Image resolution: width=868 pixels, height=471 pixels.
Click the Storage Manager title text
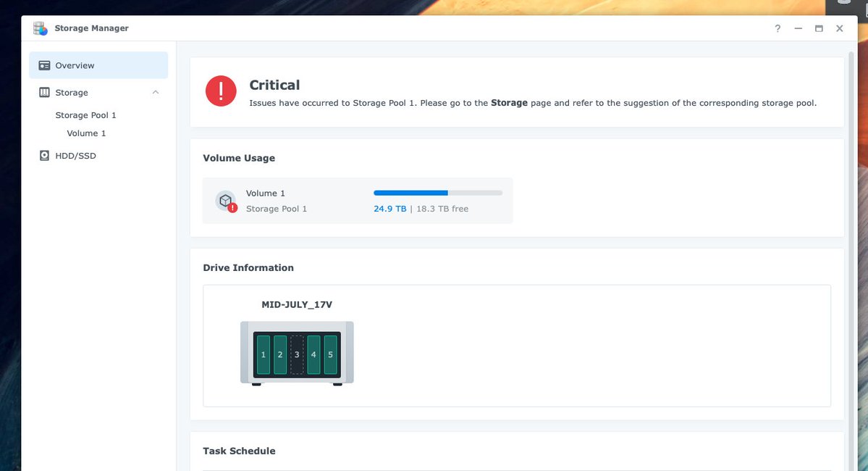pos(91,28)
